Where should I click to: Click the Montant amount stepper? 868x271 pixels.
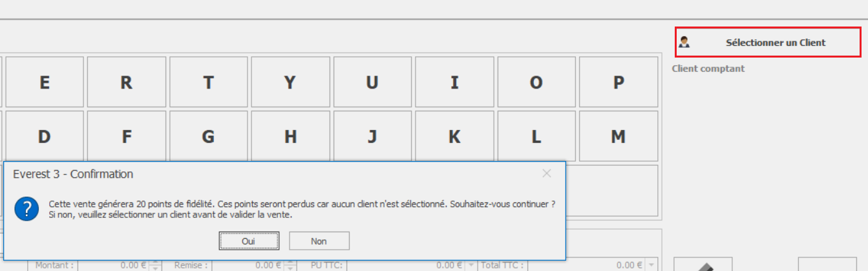click(x=154, y=265)
